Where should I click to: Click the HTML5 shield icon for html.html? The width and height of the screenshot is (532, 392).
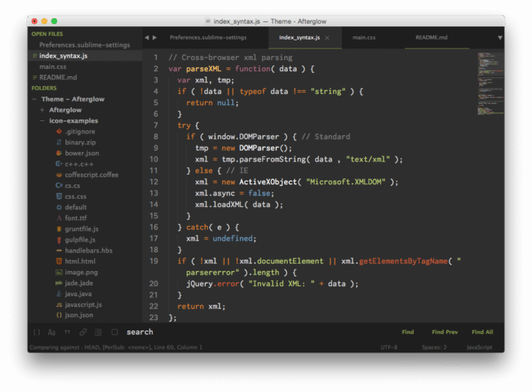pos(59,261)
